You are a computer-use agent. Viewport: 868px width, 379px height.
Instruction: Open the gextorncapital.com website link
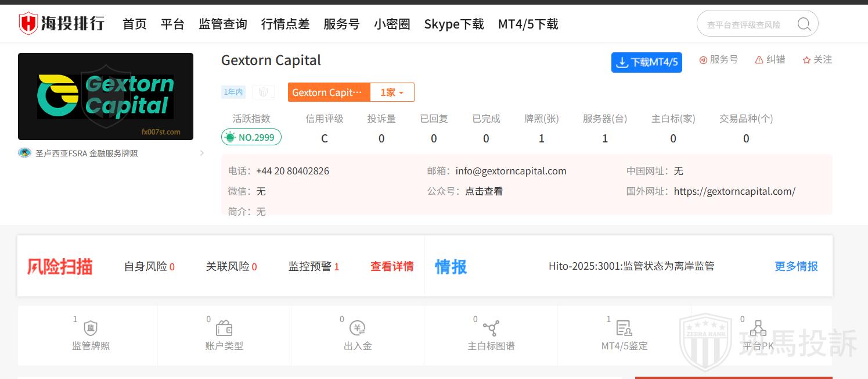[x=734, y=191]
